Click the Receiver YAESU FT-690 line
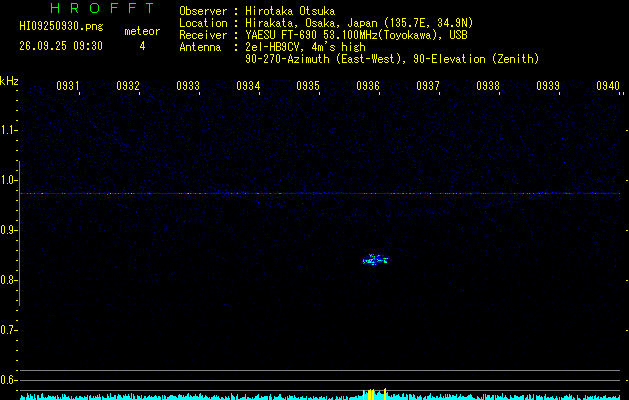 click(323, 35)
